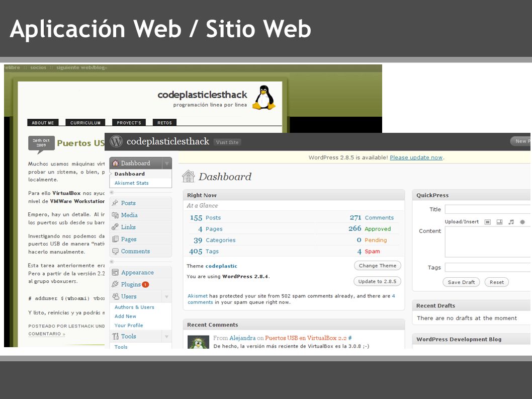Viewport: 532px width, 399px height.
Task: Click the codeplastic theme link
Action: 221,266
